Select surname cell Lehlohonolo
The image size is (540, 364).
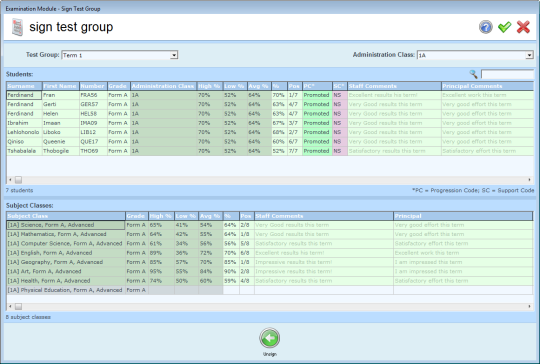[x=24, y=132]
